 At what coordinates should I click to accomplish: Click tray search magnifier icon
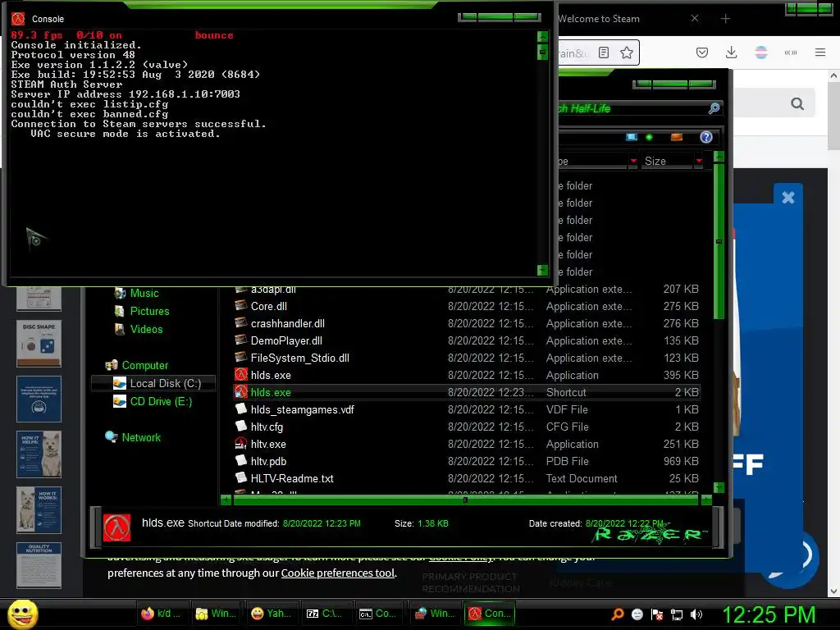click(x=618, y=614)
